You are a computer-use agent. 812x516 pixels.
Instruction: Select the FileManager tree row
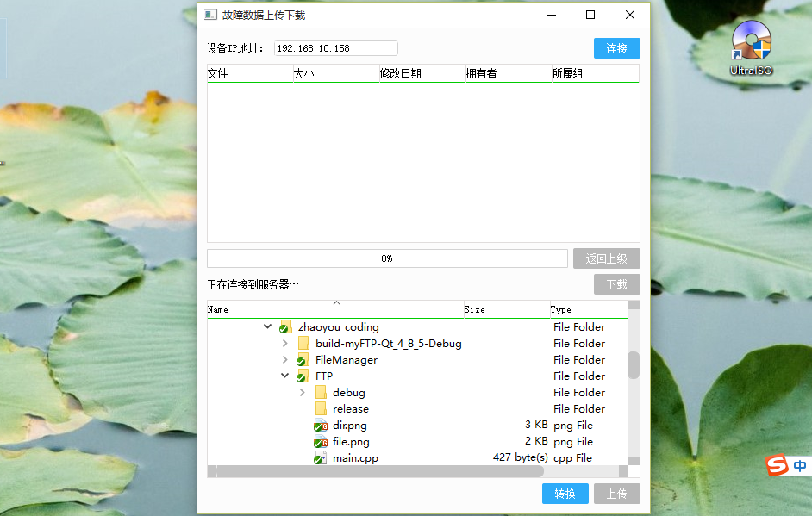pyautogui.click(x=417, y=360)
